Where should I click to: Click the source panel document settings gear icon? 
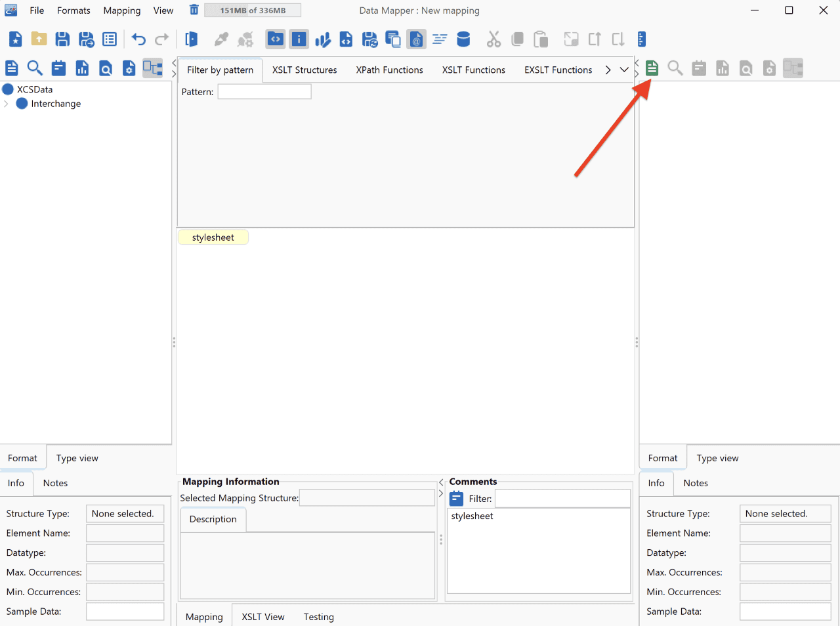pyautogui.click(x=129, y=68)
